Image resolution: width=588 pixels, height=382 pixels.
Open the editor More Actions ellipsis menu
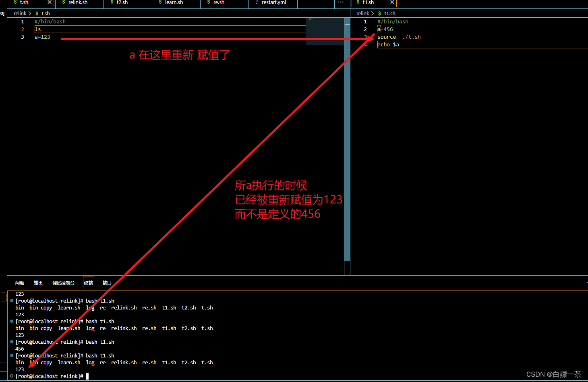pyautogui.click(x=341, y=2)
